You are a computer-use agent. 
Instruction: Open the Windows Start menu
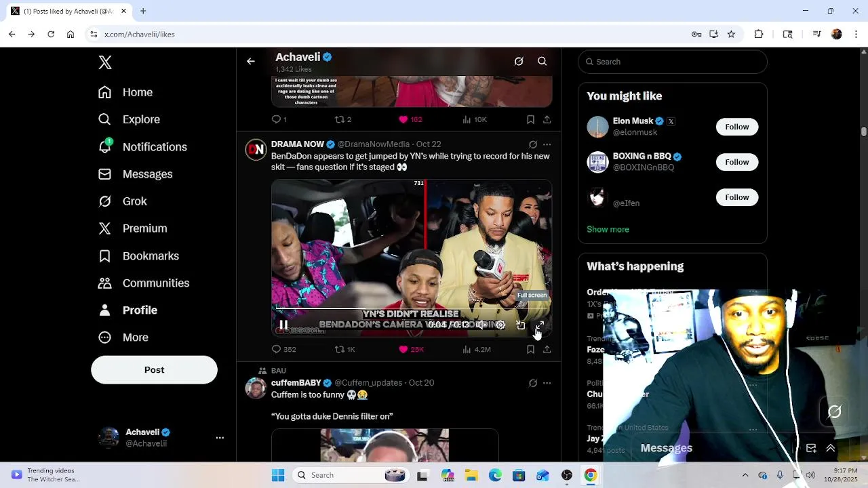pos(278,475)
